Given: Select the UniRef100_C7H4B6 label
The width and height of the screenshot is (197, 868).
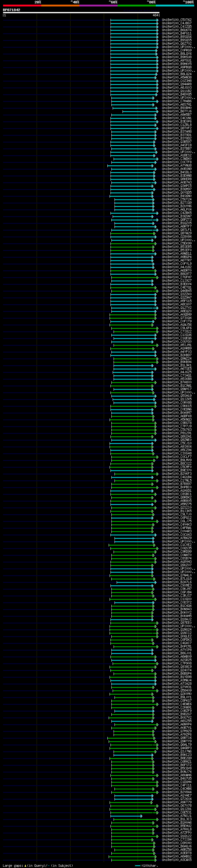Looking at the screenshot, I should tap(176, 101).
